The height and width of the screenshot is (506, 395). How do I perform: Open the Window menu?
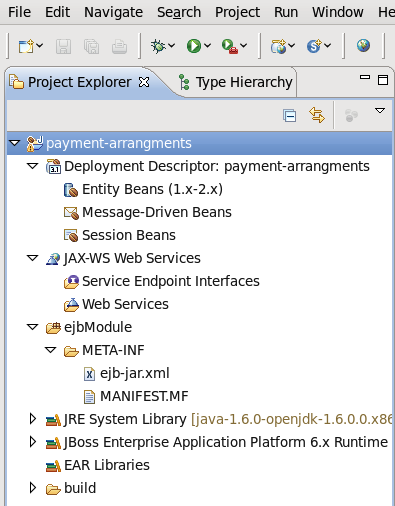pos(338,12)
